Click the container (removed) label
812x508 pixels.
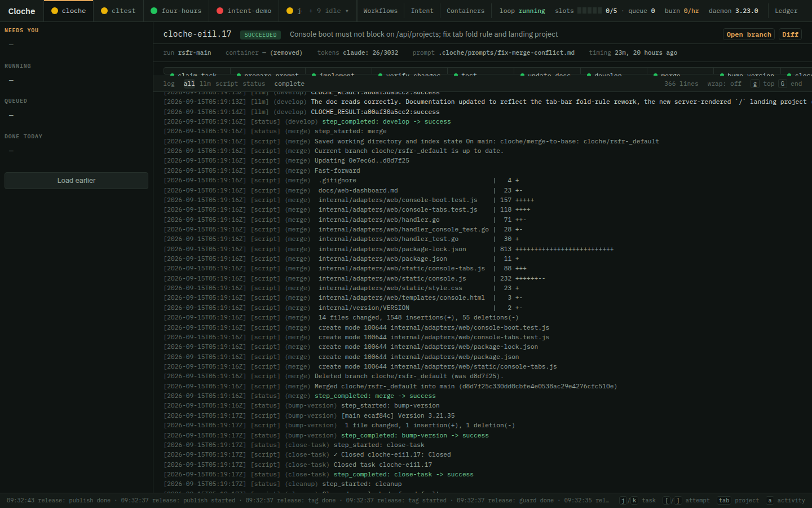[264, 52]
